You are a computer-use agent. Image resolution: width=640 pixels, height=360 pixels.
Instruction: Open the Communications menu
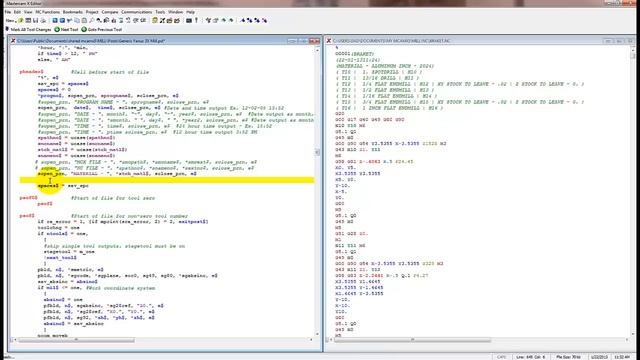pos(136,12)
